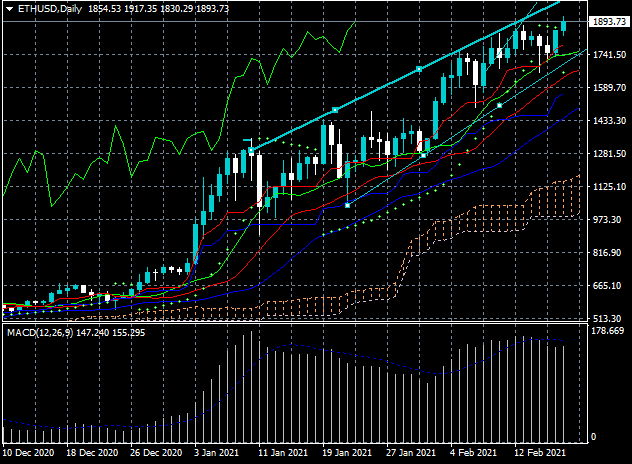Select the thick trendline's first anchor point
Viewport: 632px width, 464px height.
click(251, 150)
